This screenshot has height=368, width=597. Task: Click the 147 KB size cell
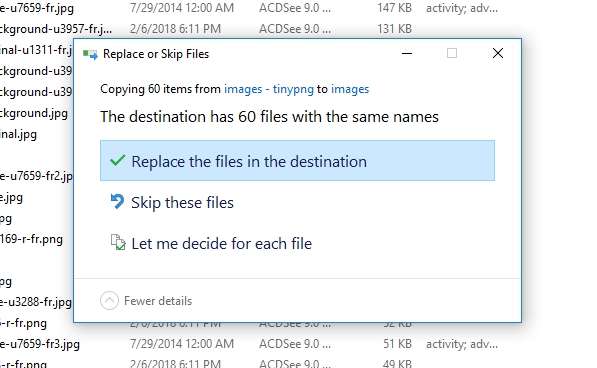click(394, 8)
